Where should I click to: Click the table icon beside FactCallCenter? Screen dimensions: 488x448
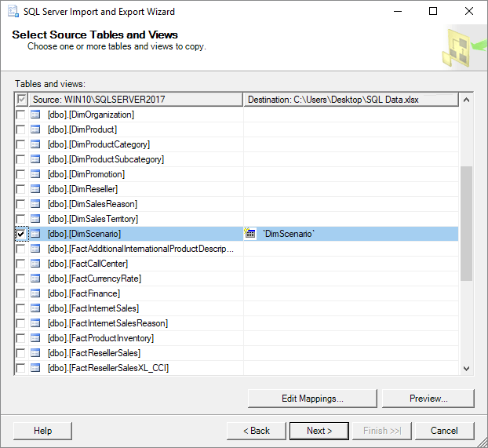pyautogui.click(x=35, y=264)
